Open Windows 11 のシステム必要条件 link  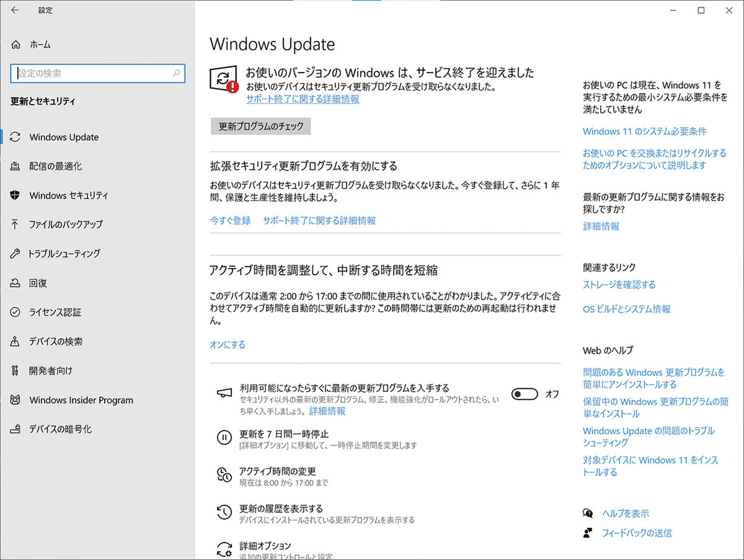(645, 131)
